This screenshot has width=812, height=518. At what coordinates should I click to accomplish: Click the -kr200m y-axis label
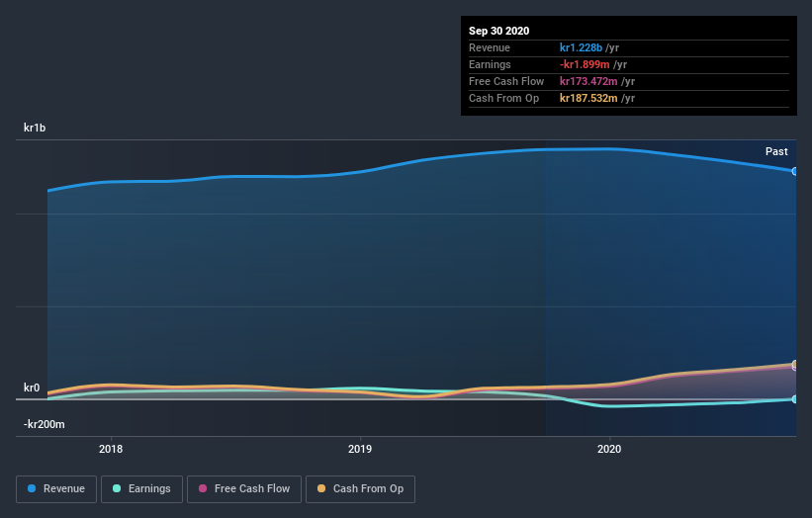(x=45, y=424)
